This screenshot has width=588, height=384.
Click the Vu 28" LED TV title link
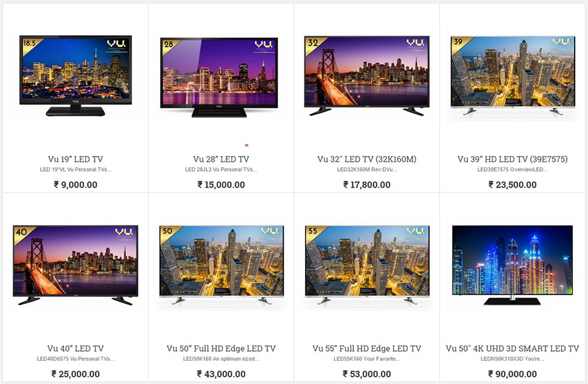click(x=221, y=159)
